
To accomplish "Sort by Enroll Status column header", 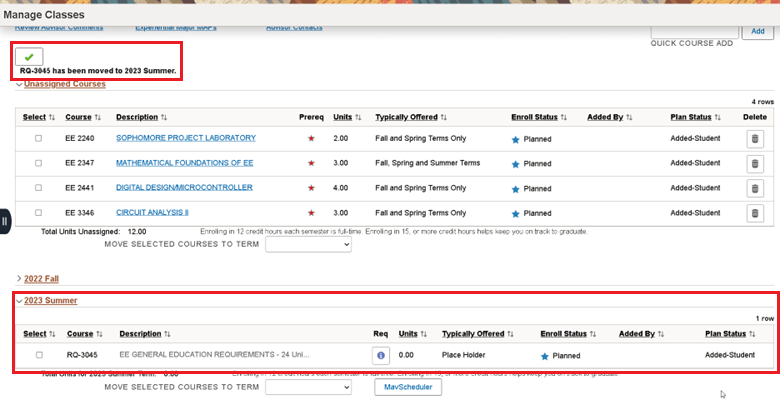I will coord(539,117).
